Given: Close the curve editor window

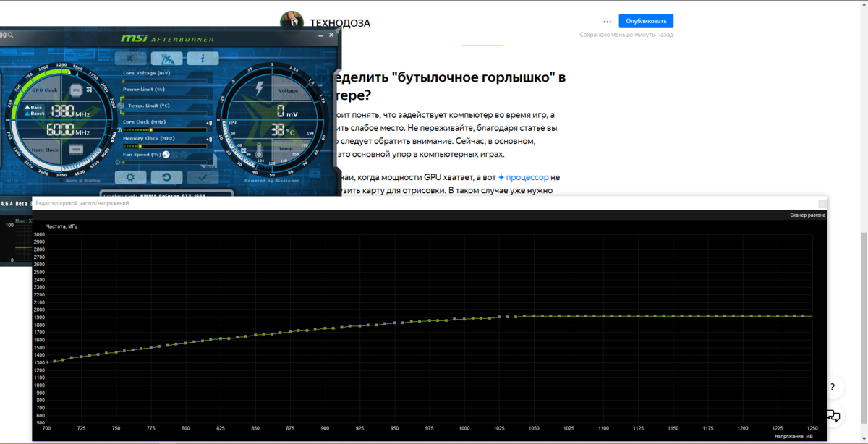Looking at the screenshot, I should pos(822,203).
